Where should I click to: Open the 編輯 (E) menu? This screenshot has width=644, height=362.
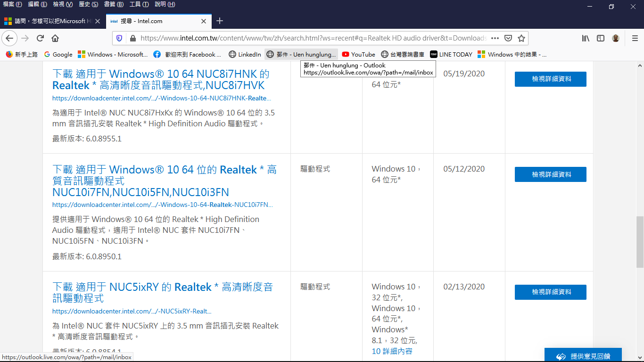[38, 4]
